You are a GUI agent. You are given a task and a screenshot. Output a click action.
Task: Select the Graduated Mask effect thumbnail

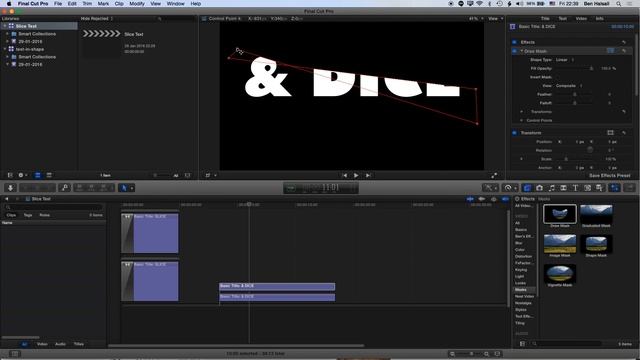596,214
